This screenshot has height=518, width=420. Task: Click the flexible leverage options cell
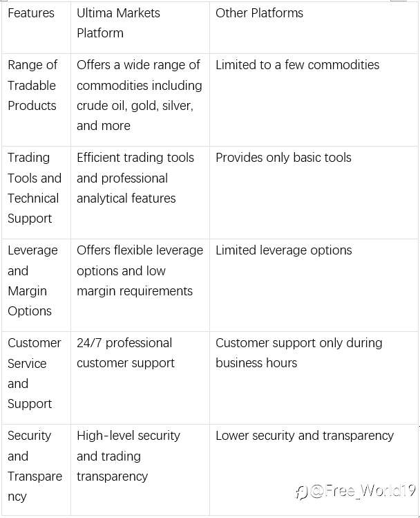(x=140, y=285)
